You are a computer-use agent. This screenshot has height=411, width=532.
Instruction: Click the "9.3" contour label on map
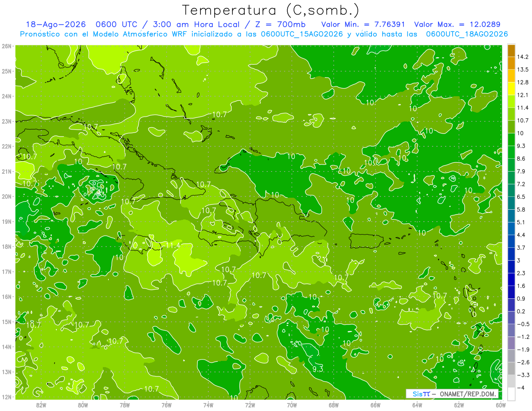pyautogui.click(x=317, y=369)
